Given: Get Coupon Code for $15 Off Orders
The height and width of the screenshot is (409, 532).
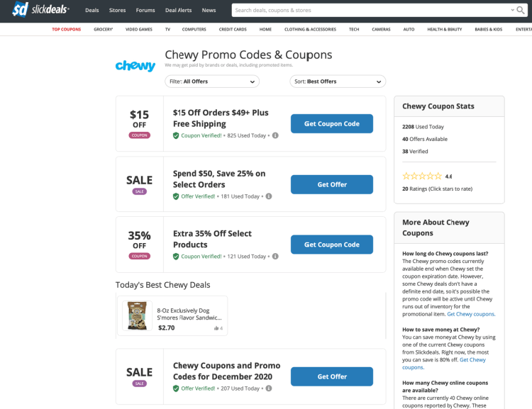Looking at the screenshot, I should pos(331,124).
